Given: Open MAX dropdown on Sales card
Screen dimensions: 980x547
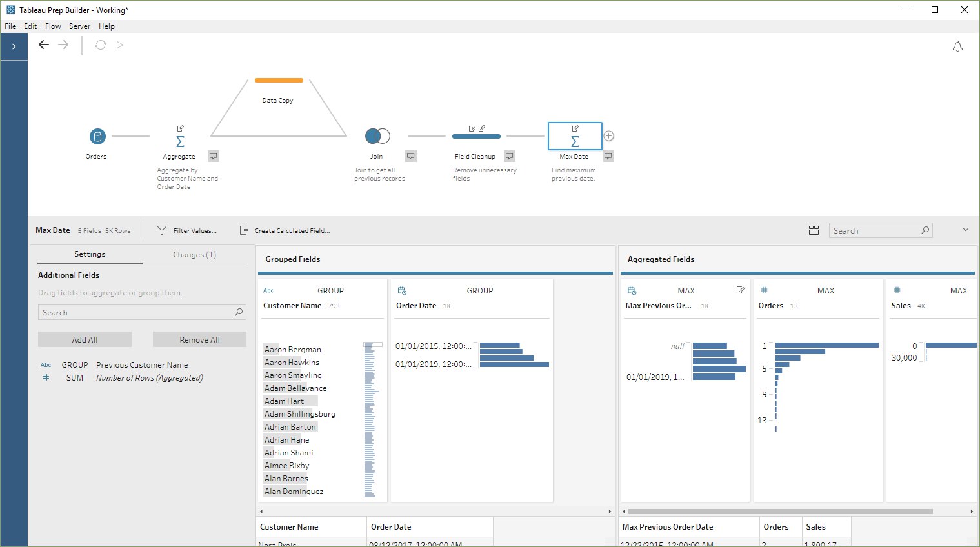Looking at the screenshot, I should [959, 291].
